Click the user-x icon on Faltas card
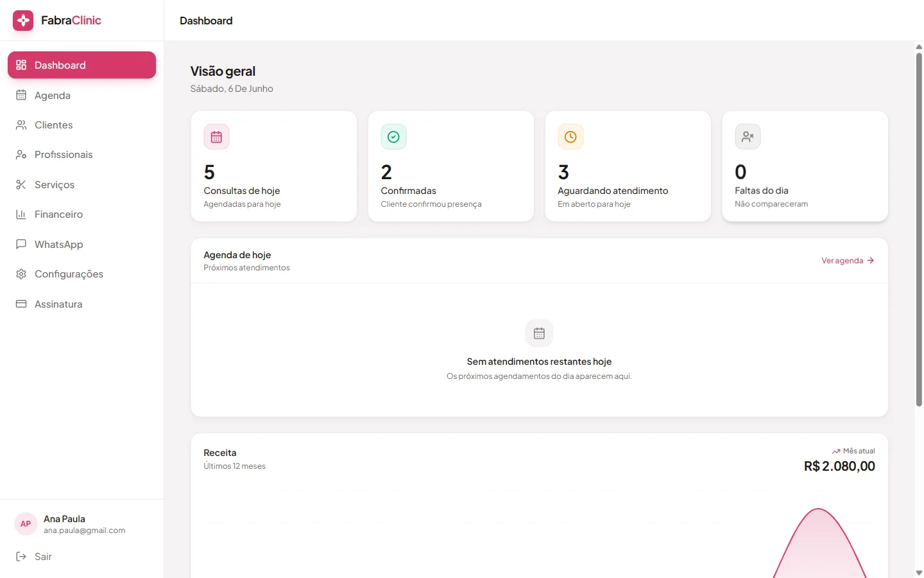This screenshot has width=924, height=578. tap(748, 137)
